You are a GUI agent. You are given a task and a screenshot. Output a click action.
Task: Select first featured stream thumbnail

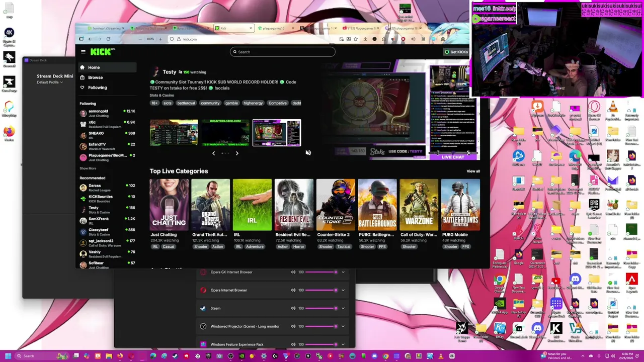coord(174,133)
